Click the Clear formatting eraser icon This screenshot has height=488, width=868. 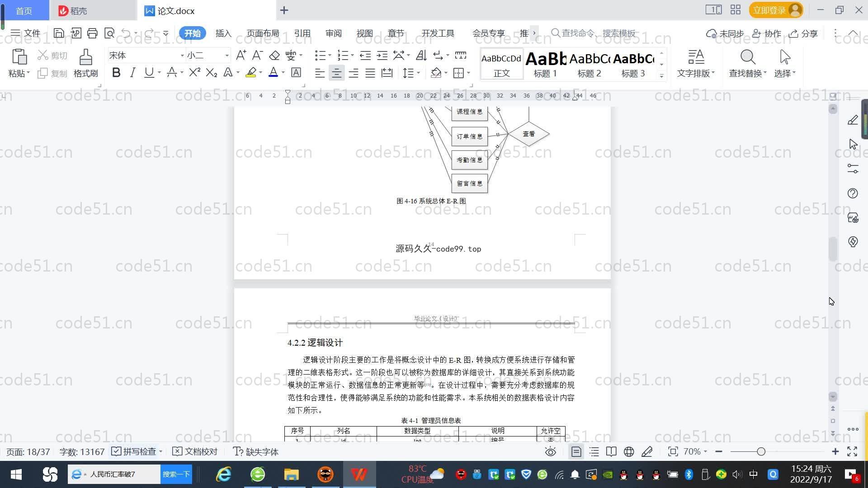pos(274,56)
